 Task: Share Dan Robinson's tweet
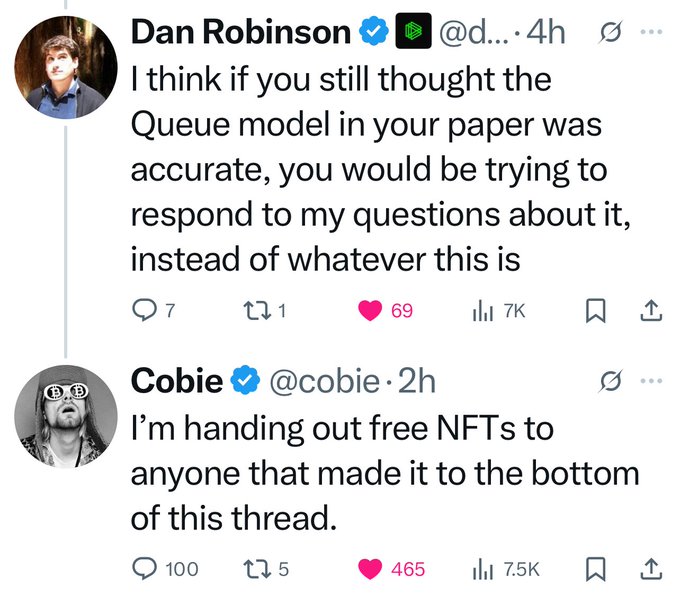(x=650, y=311)
